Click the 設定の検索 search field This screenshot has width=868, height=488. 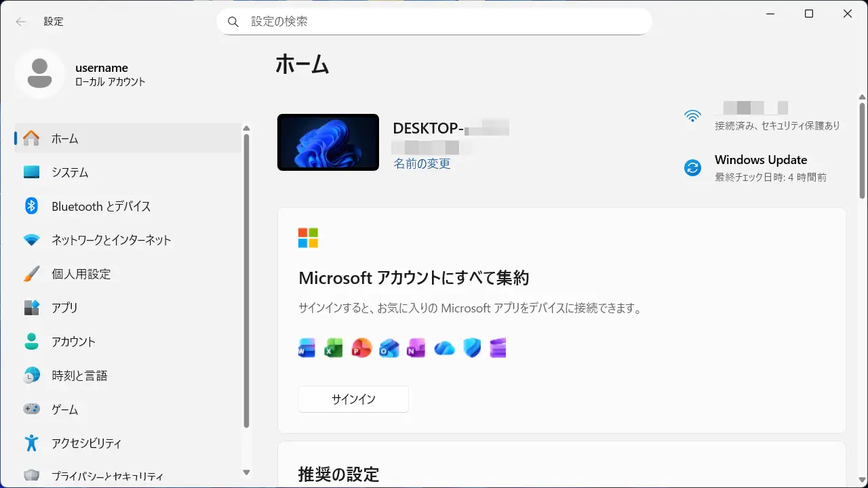(x=434, y=21)
